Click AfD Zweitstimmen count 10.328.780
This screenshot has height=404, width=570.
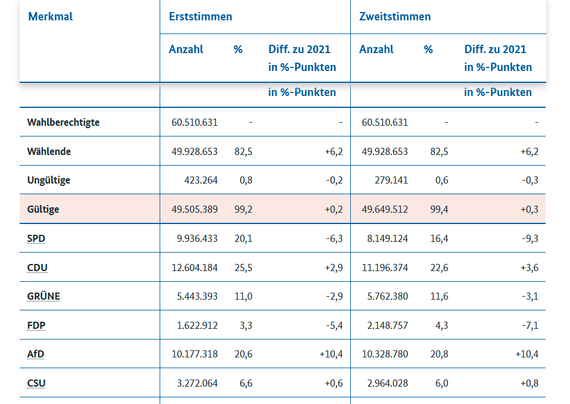(x=385, y=354)
